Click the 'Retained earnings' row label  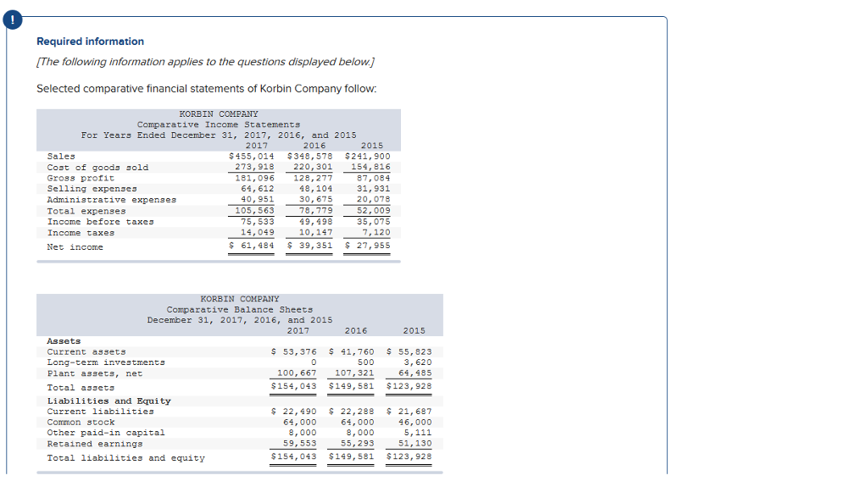pyautogui.click(x=95, y=444)
